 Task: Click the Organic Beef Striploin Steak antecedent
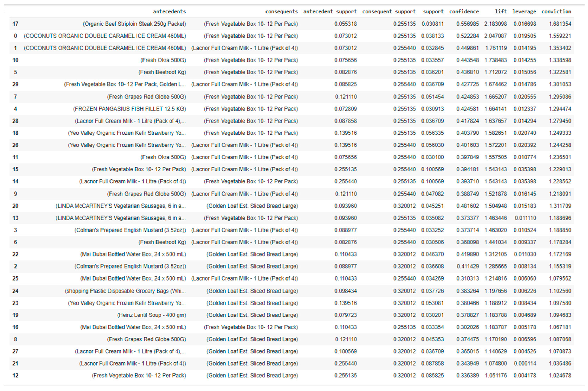point(134,24)
